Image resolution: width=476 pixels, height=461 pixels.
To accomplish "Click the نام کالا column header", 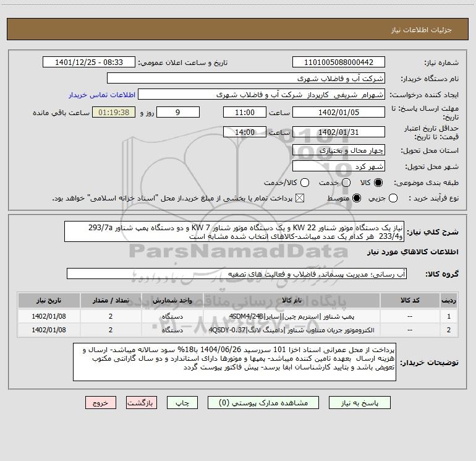I will pyautogui.click(x=291, y=300).
